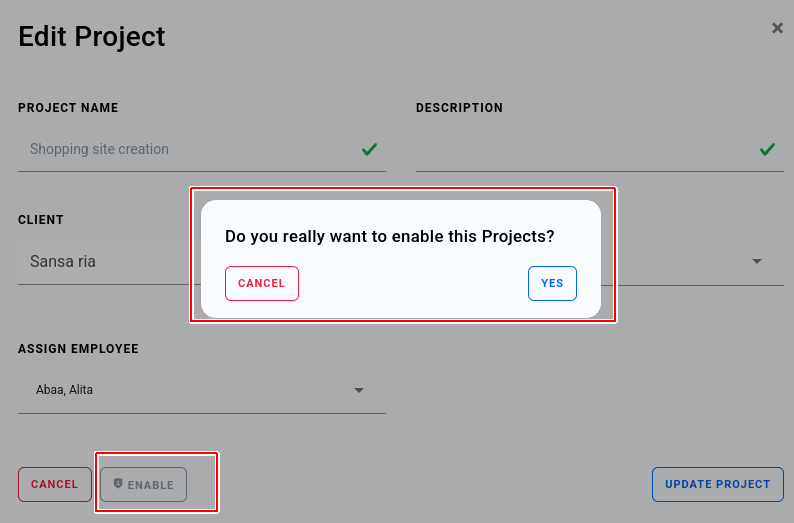
Task: Focus the empty Description input field
Action: (x=600, y=149)
